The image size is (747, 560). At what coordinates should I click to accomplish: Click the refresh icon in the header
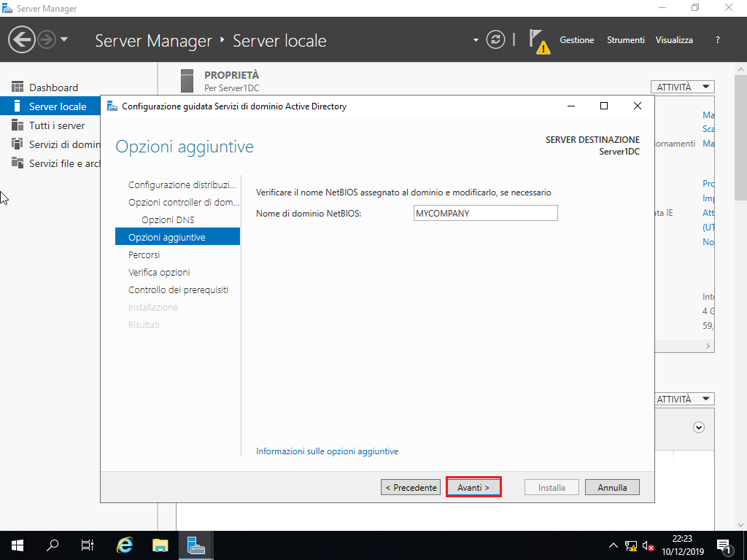coord(495,39)
